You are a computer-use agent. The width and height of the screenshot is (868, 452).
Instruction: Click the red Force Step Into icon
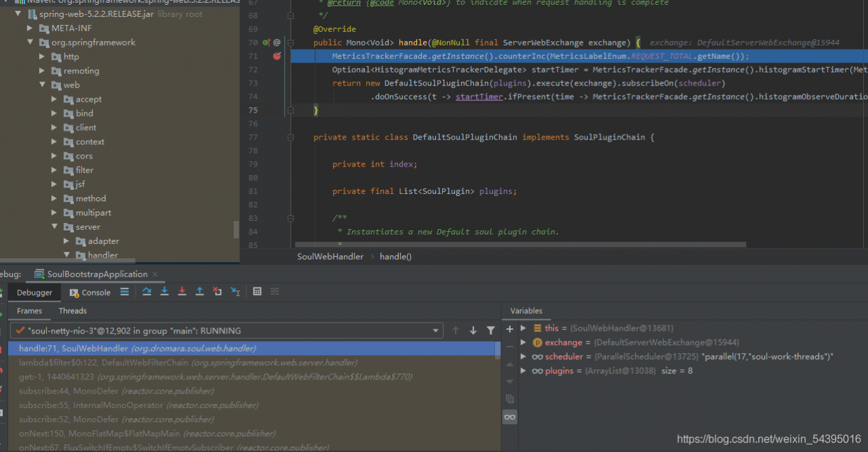tap(182, 291)
